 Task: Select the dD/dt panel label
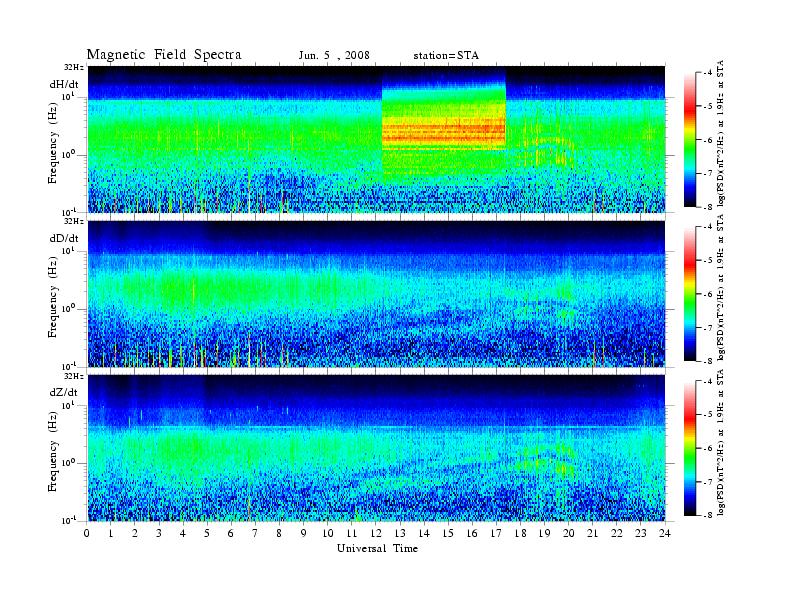click(64, 238)
